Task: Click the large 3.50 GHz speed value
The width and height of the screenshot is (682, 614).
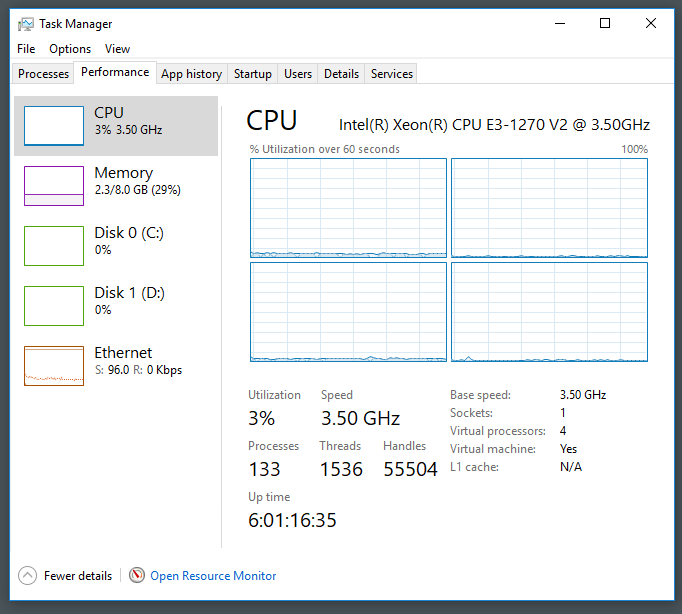Action: click(360, 418)
